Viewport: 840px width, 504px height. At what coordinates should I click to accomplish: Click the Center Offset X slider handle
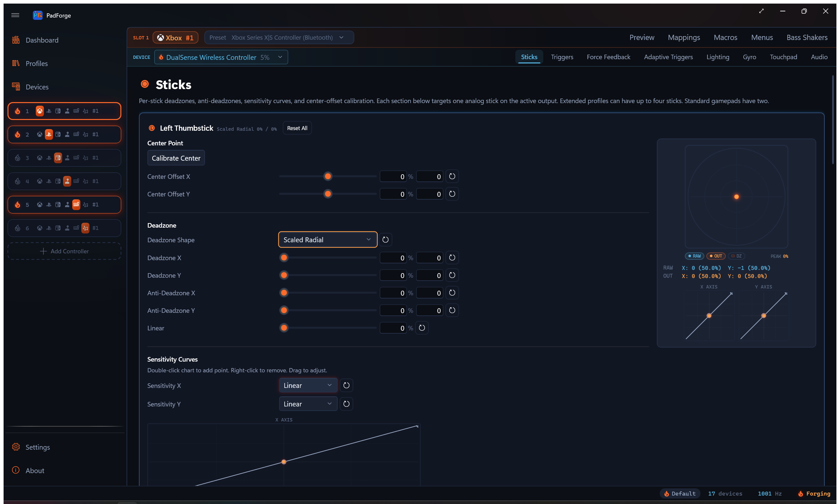tap(328, 176)
